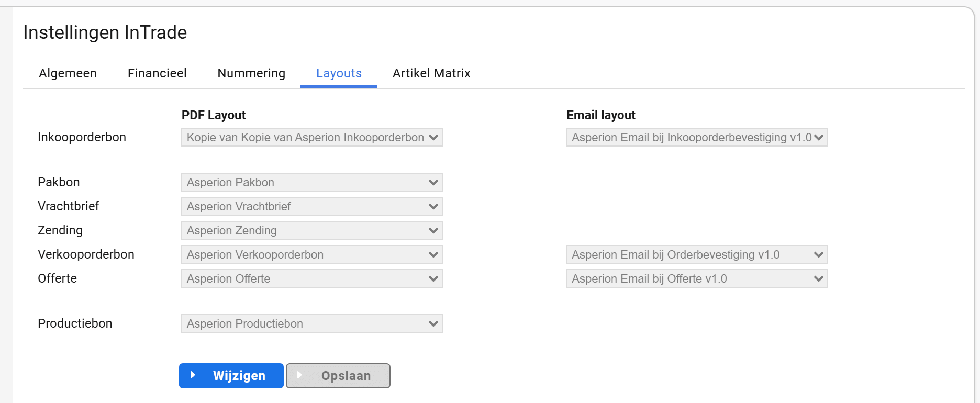Expand the Asperion Zending dropdown
Image resolution: width=980 pixels, height=403 pixels.
[x=312, y=230]
